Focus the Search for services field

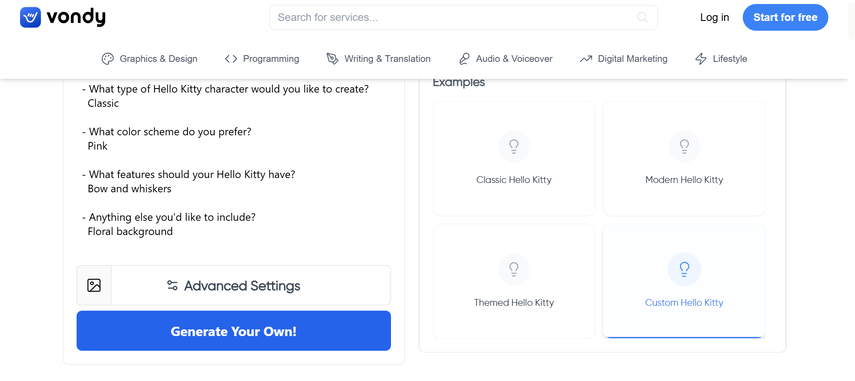(463, 17)
